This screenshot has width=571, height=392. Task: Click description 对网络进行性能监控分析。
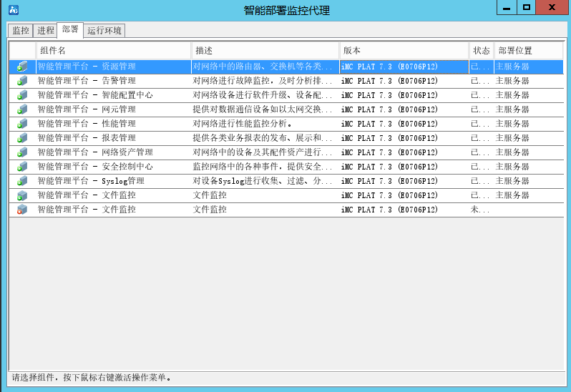(x=243, y=124)
